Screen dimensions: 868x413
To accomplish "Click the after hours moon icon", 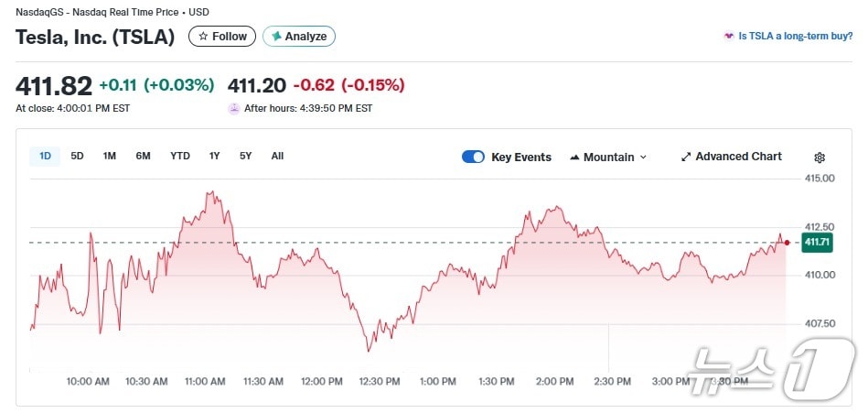I will [234, 108].
